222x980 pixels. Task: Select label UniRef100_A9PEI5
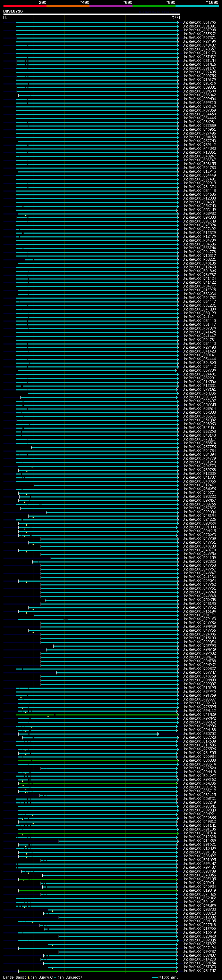tap(199, 103)
